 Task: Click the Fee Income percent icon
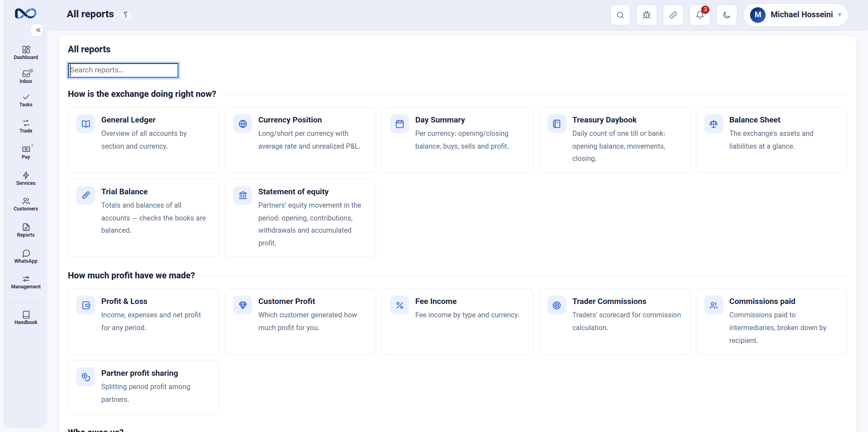tap(400, 305)
